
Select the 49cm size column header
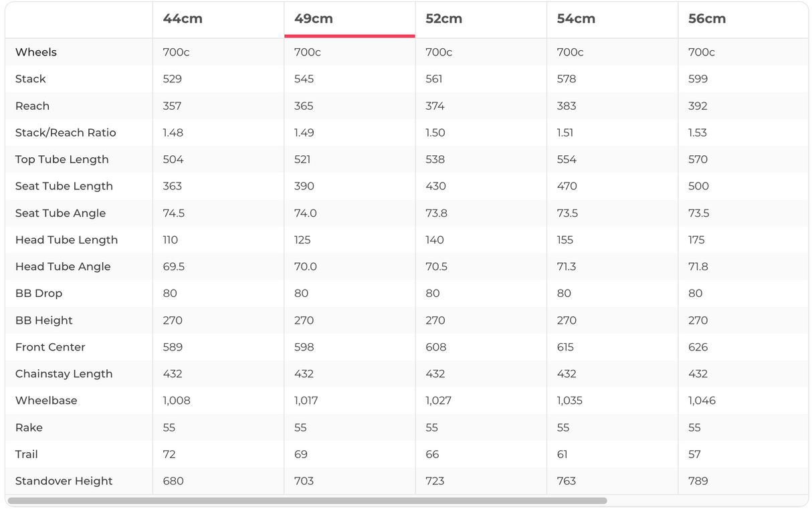tap(314, 19)
